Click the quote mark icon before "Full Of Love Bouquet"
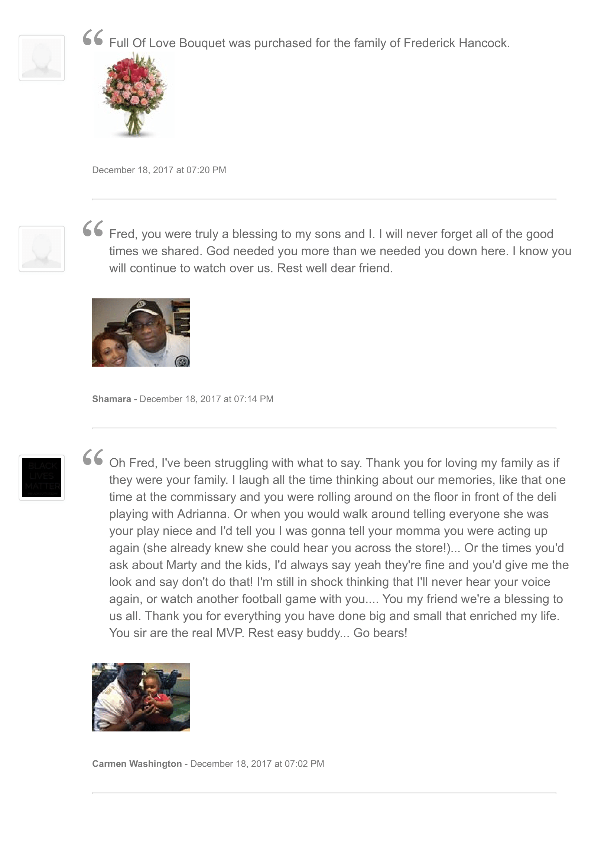 [x=93, y=38]
